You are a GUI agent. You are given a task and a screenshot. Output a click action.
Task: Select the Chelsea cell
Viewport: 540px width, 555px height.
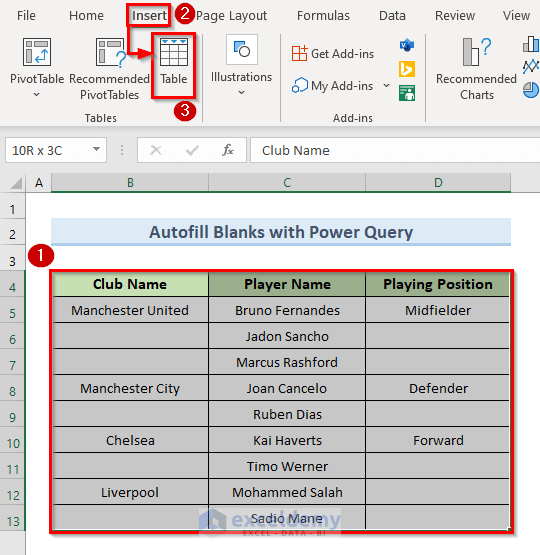130,440
